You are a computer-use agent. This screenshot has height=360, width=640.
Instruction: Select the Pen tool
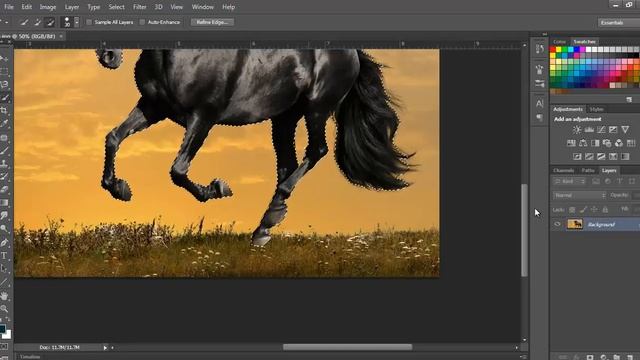pyautogui.click(x=4, y=243)
